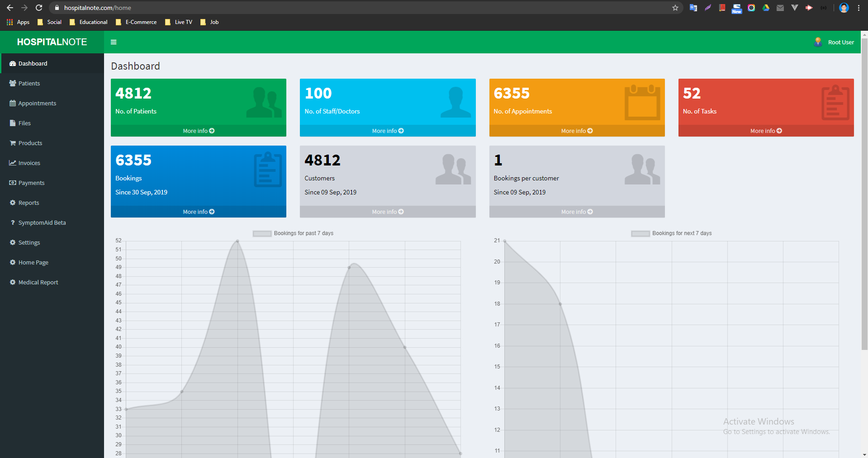The height and width of the screenshot is (458, 868).
Task: Click More info under No. of Patients
Action: (199, 131)
